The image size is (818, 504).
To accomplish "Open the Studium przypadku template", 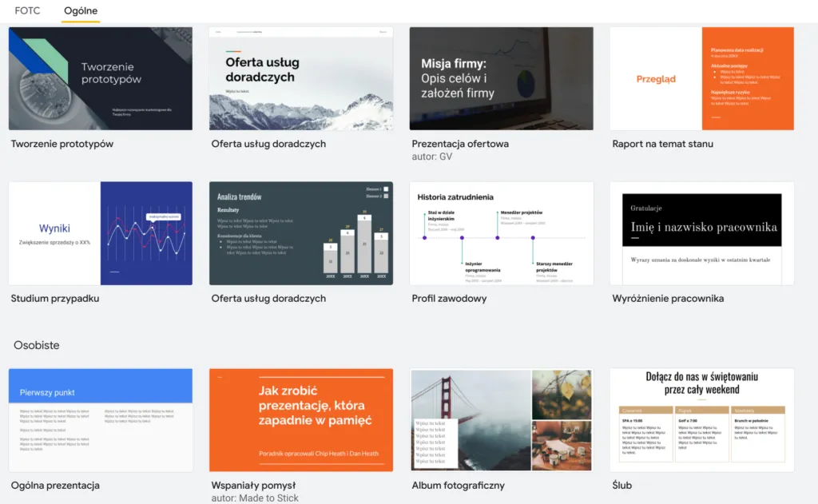I will [100, 232].
